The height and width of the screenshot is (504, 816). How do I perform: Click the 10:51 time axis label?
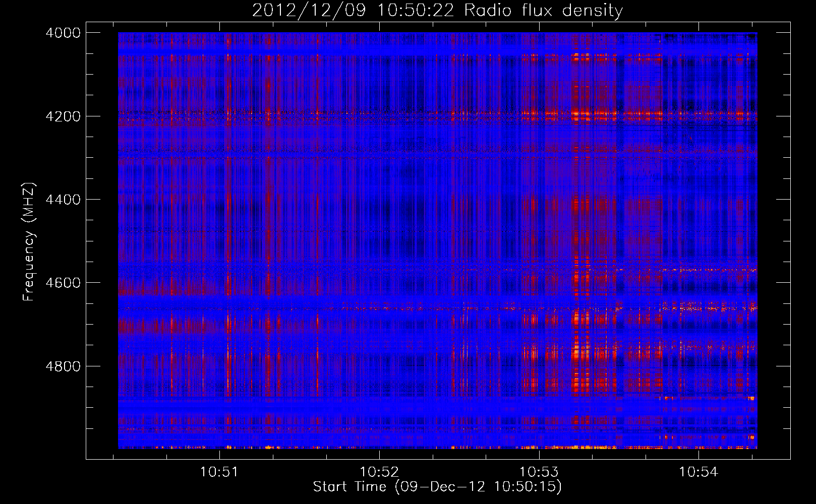219,472
